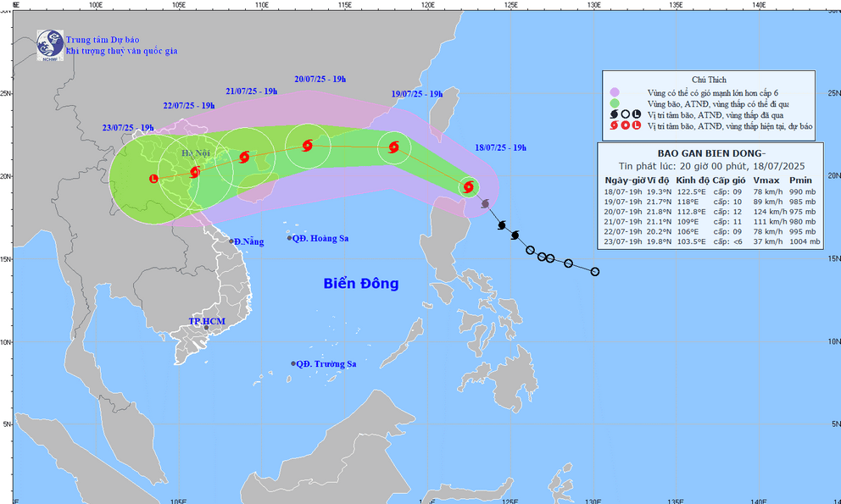Image resolution: width=841 pixels, height=504 pixels.
Task: Click the '995 mb' pressure cell
Action: (x=802, y=231)
